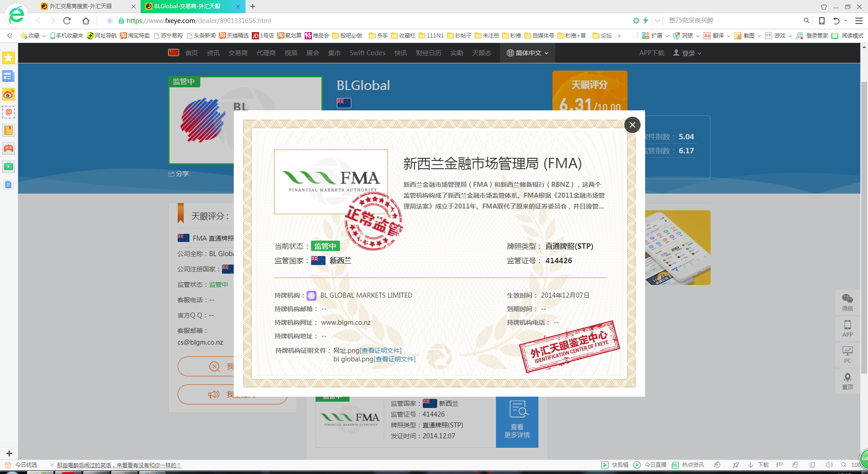
Task: Open the 交易商 navigation menu item
Action: point(238,53)
